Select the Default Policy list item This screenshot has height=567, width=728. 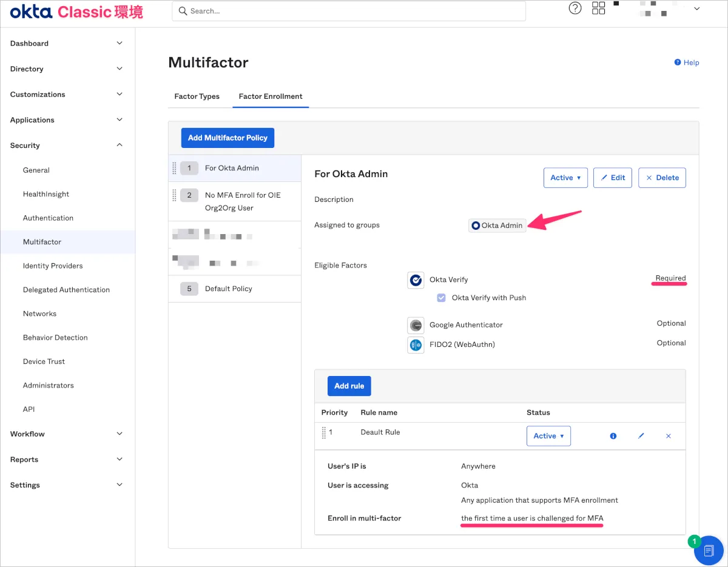coord(228,289)
